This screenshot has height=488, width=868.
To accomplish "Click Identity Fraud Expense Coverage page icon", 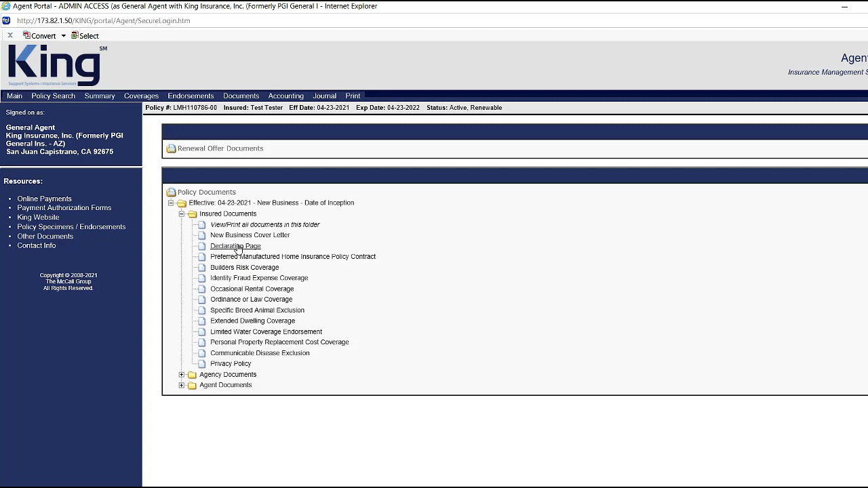I will pyautogui.click(x=202, y=278).
